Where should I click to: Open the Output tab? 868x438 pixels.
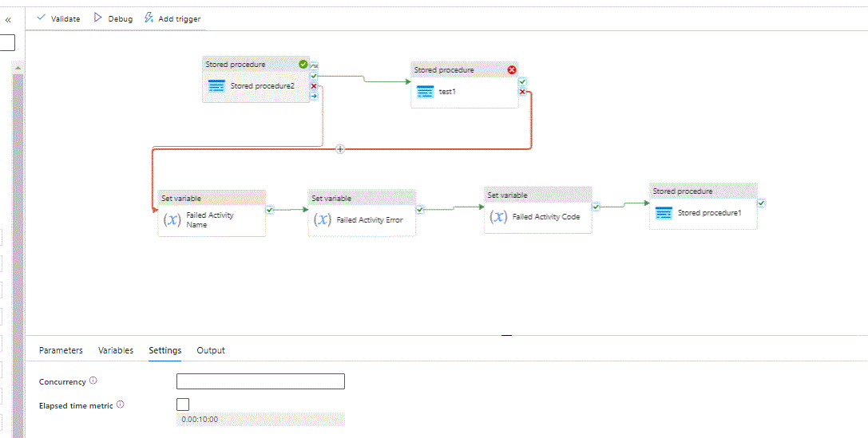coord(211,350)
